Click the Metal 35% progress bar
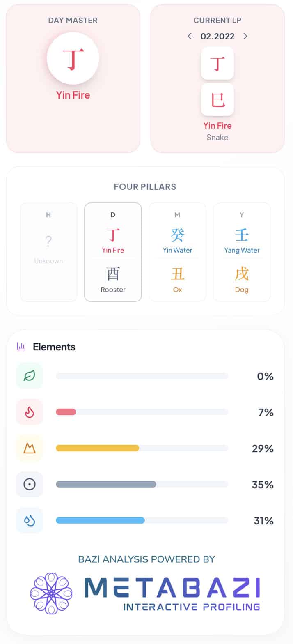Image resolution: width=293 pixels, height=644 pixels. click(142, 484)
